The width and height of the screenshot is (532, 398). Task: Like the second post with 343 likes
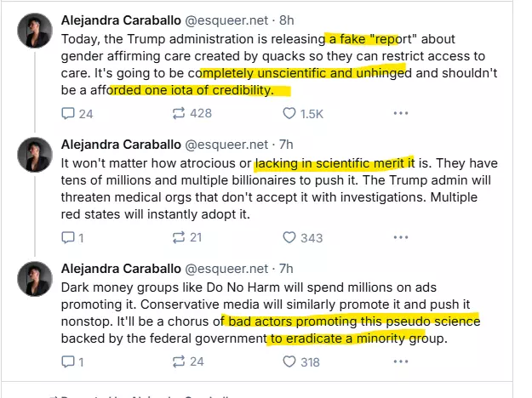[x=289, y=238]
